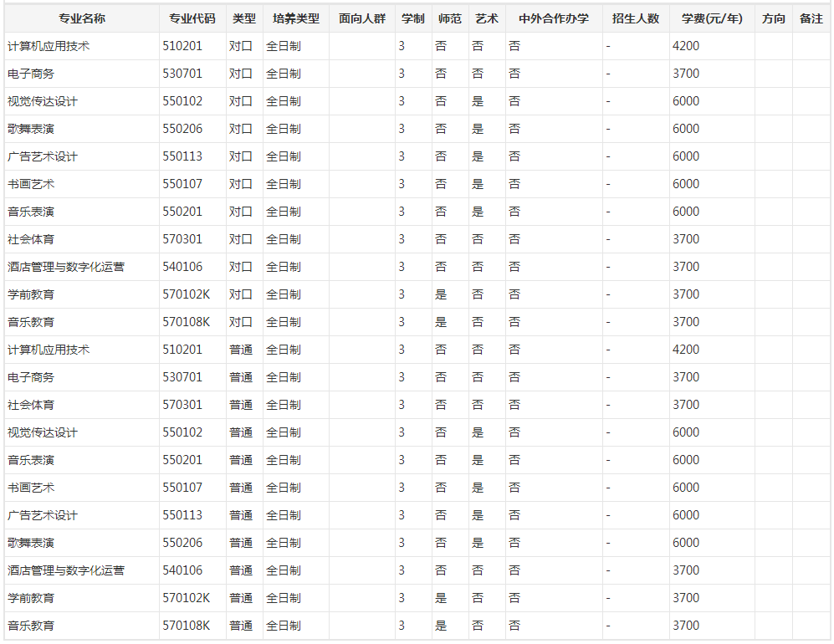
Task: Click code 550113 in the 对口 广告艺术设计 row
Action: (182, 156)
